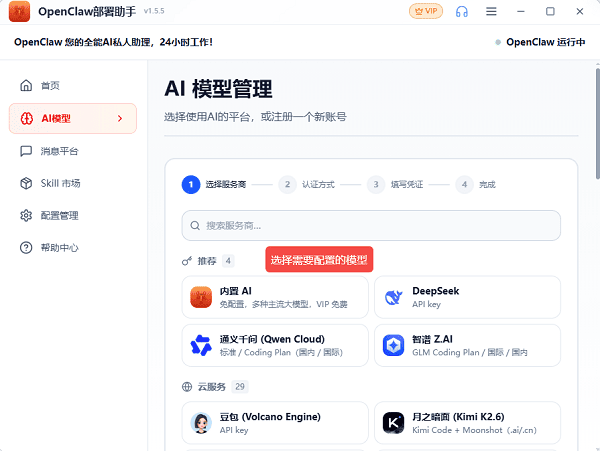
Task: Click the DeepSeek whale logo
Action: (393, 297)
